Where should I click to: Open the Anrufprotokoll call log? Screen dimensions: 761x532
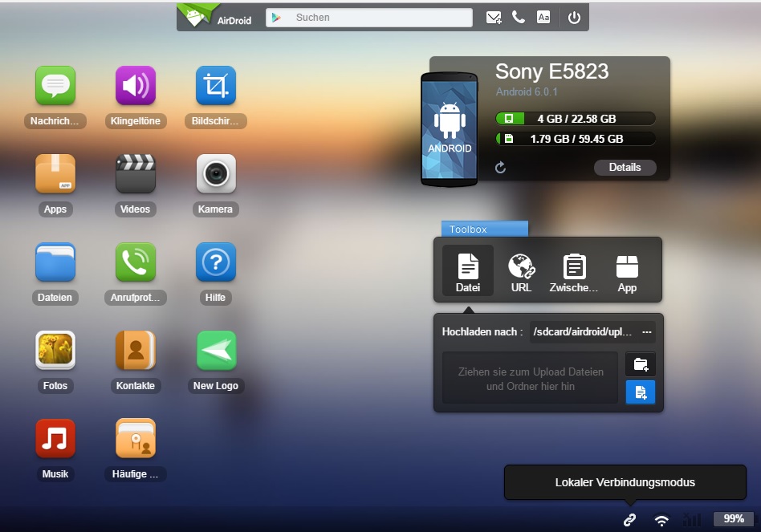tap(136, 262)
